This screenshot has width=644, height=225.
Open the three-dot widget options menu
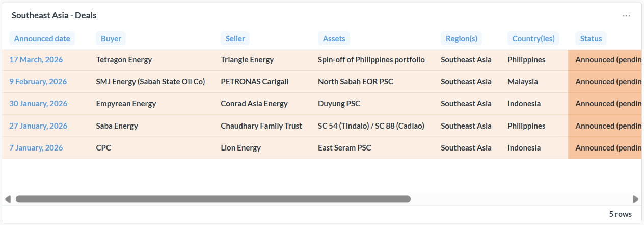626,16
